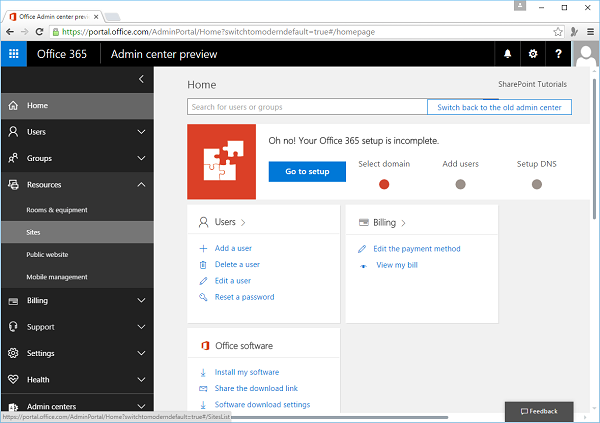Image resolution: width=600 pixels, height=423 pixels.
Task: Go to Home in the sidebar
Action: pyautogui.click(x=77, y=106)
